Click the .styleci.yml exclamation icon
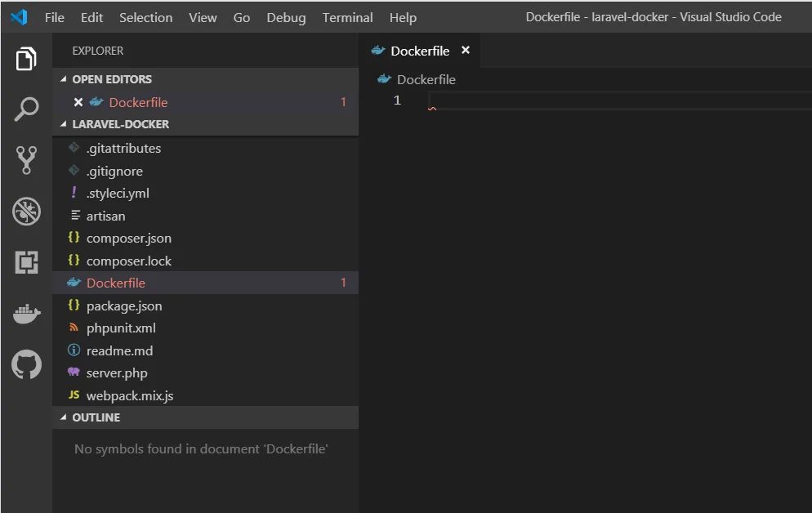 tap(74, 193)
